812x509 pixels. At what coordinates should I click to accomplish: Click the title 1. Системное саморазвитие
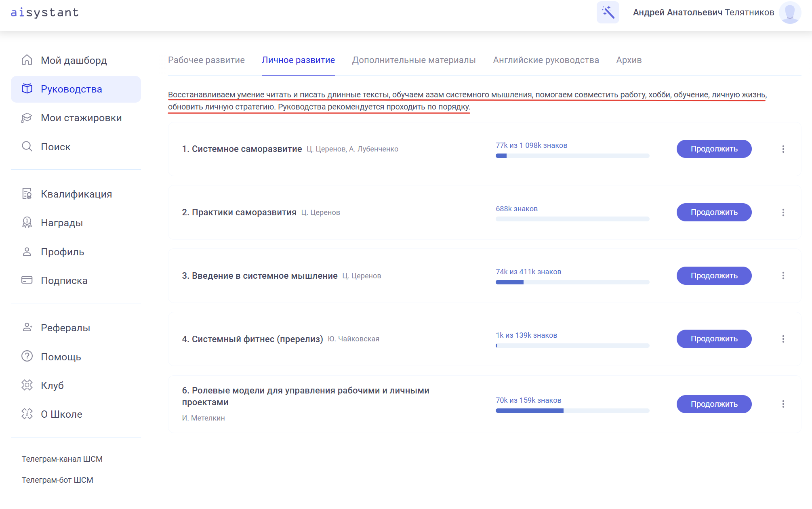[x=242, y=149]
